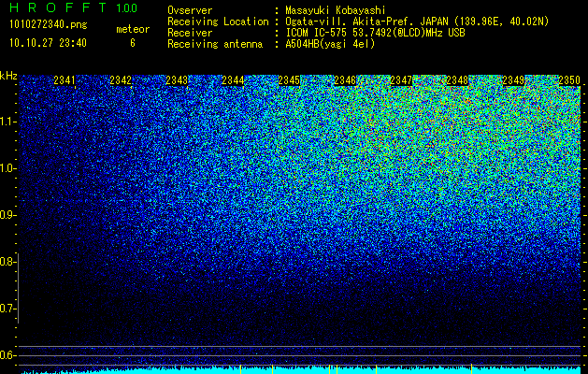The height and width of the screenshot is (374, 588).
Task: Click the 2347 time label
Action: tap(401, 80)
